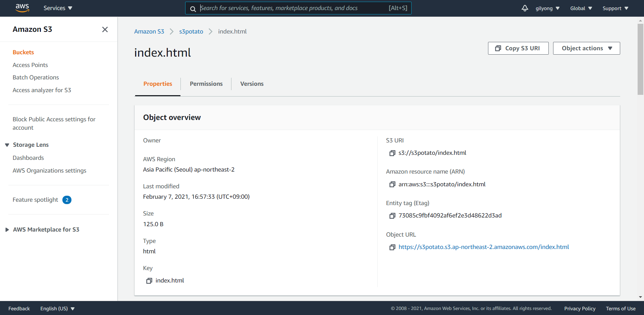The height and width of the screenshot is (315, 644).
Task: Click the Copy S3 URI button
Action: (x=518, y=48)
